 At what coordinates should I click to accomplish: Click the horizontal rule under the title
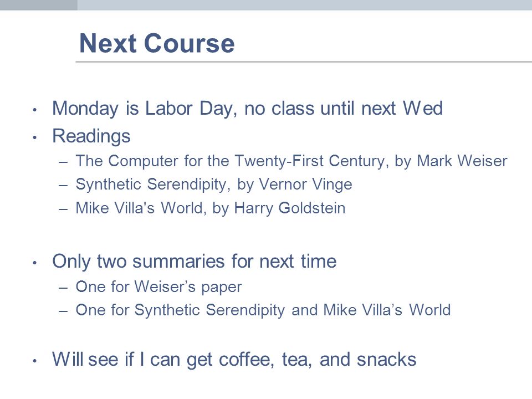point(304,62)
